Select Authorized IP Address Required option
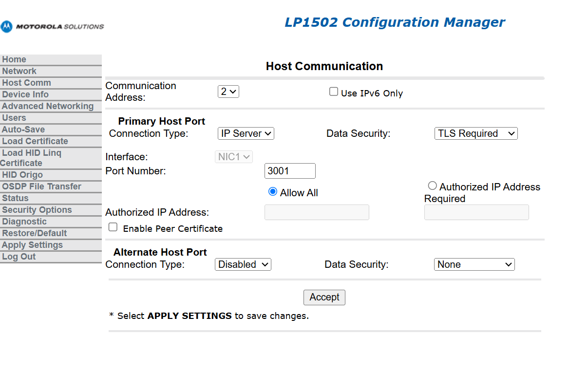 pos(432,186)
